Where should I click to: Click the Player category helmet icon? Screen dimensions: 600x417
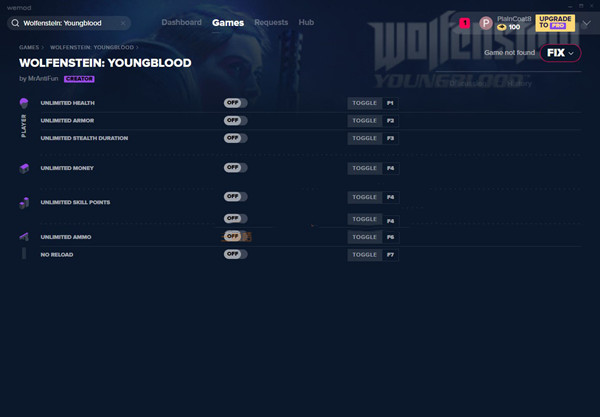click(x=24, y=103)
